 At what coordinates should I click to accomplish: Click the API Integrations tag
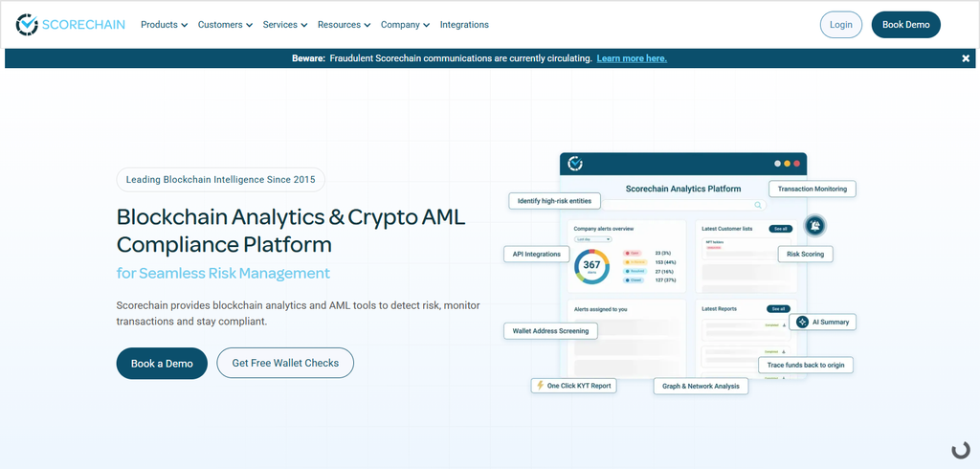pyautogui.click(x=536, y=254)
